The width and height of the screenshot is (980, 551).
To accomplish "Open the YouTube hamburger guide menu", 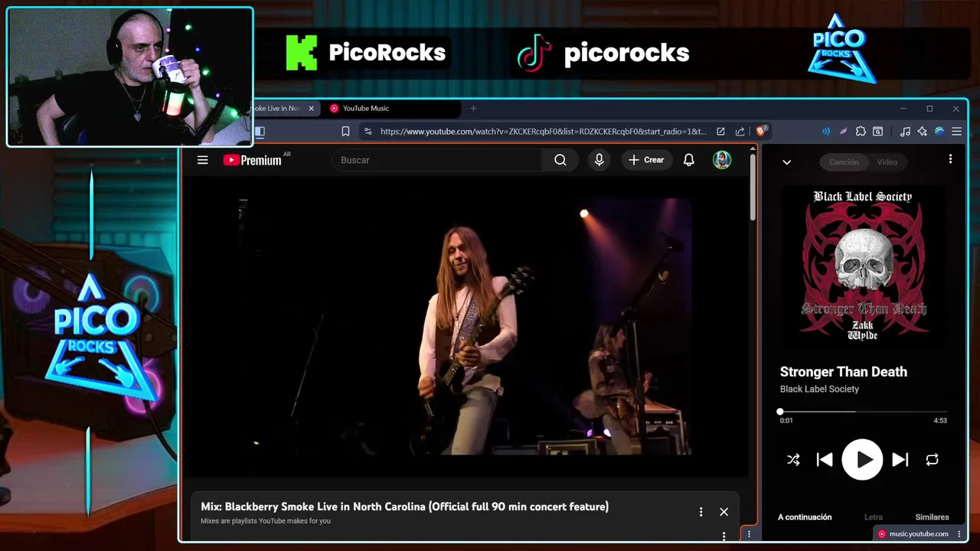I will click(x=202, y=160).
